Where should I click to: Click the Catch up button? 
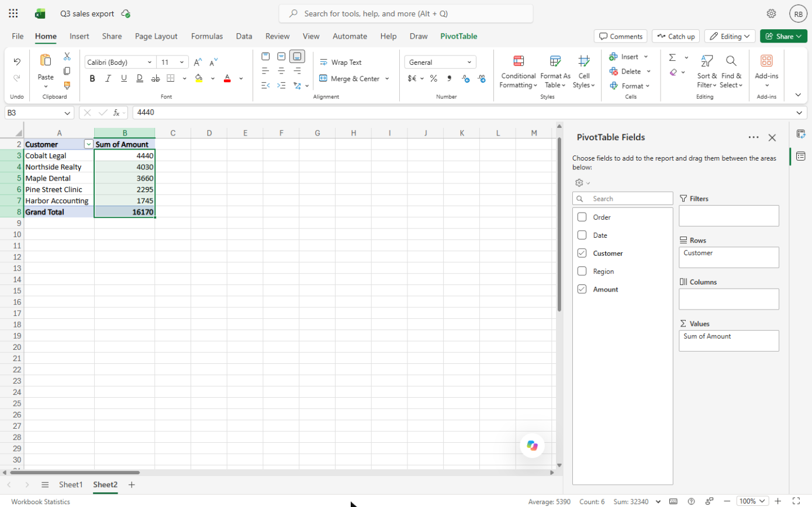[x=676, y=36]
